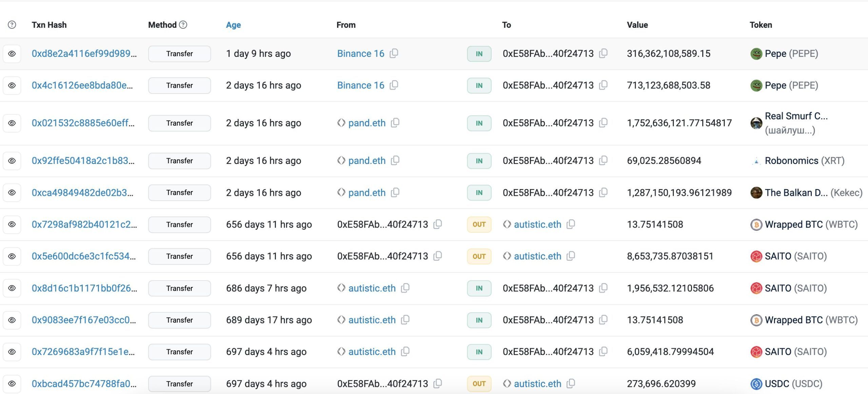
Task: Toggle eye preview for 0xd8e2a4116ef99d989 transaction
Action: coord(12,54)
